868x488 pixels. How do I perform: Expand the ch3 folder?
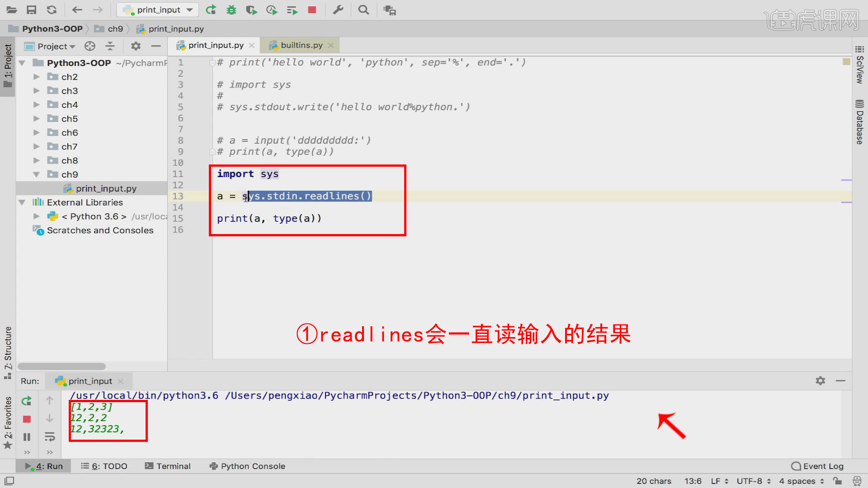[x=37, y=91]
